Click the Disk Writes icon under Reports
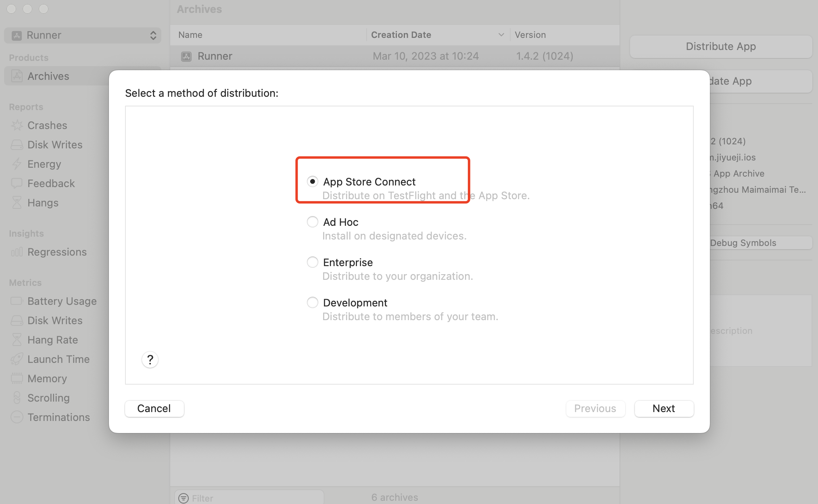The image size is (818, 504). tap(17, 145)
